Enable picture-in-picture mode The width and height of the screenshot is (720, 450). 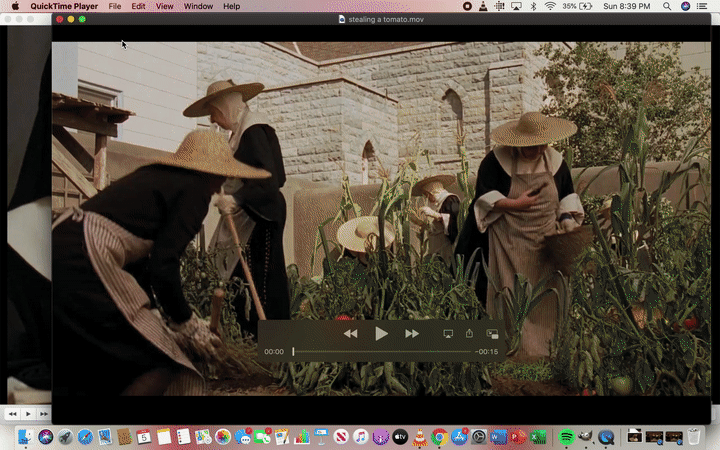pos(492,334)
